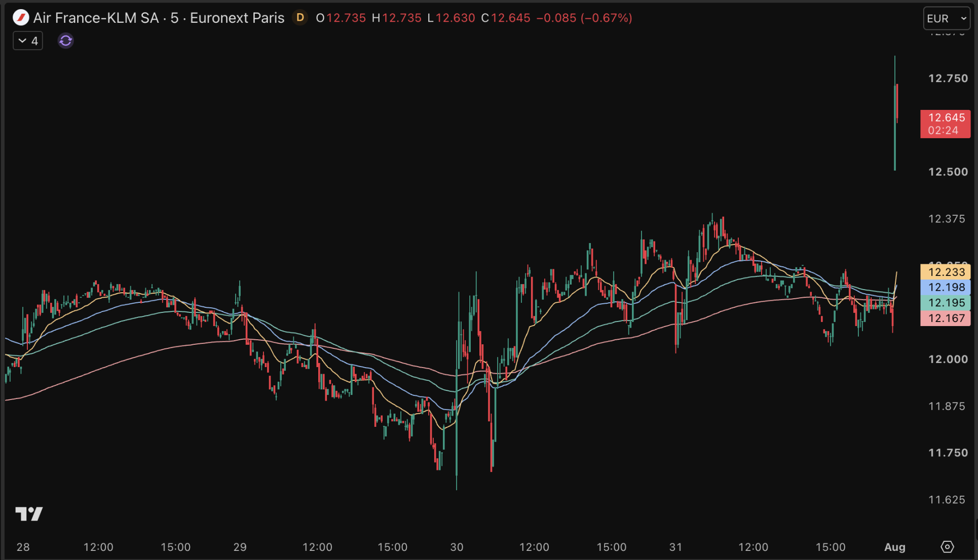Click the 12:00 label of the 29th session
The height and width of the screenshot is (560, 978).
[x=317, y=547]
